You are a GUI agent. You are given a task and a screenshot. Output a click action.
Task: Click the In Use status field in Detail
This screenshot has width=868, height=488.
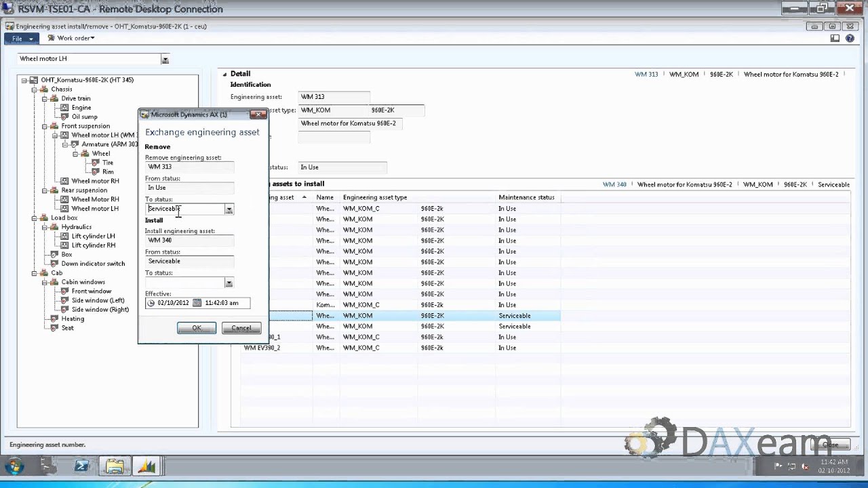tap(342, 167)
